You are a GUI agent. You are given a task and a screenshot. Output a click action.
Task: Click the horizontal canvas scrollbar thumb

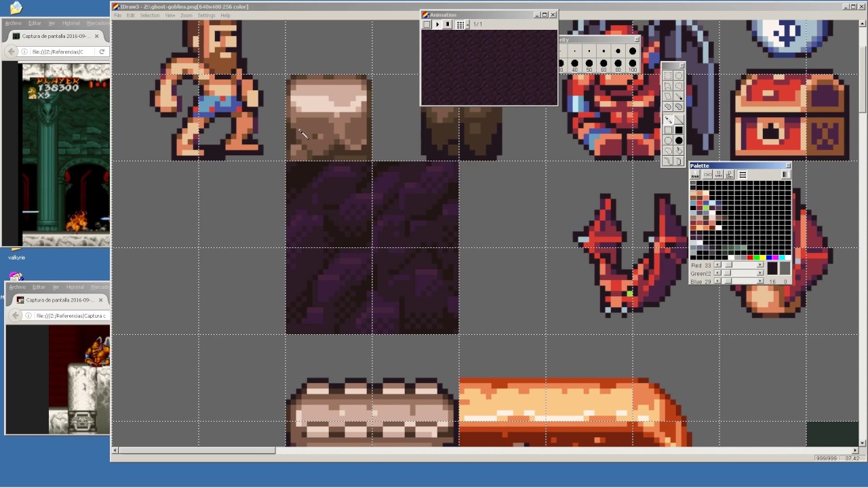pos(197,450)
